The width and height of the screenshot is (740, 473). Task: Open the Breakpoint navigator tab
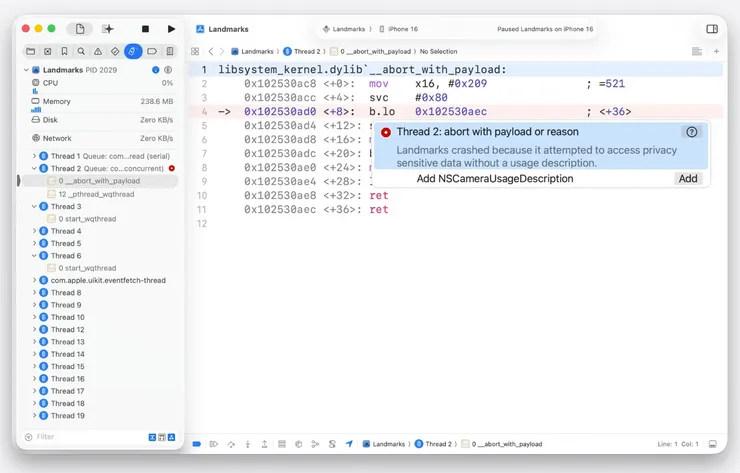152,51
